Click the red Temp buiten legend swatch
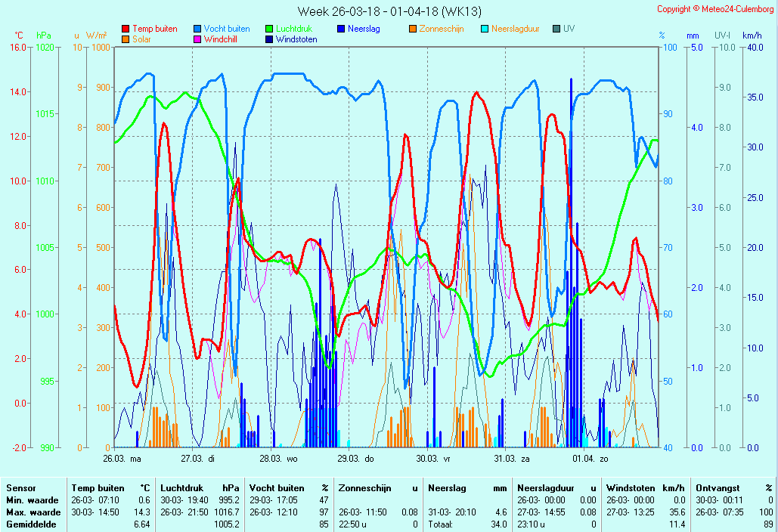Screen dimensions: 778x532 [x=126, y=29]
